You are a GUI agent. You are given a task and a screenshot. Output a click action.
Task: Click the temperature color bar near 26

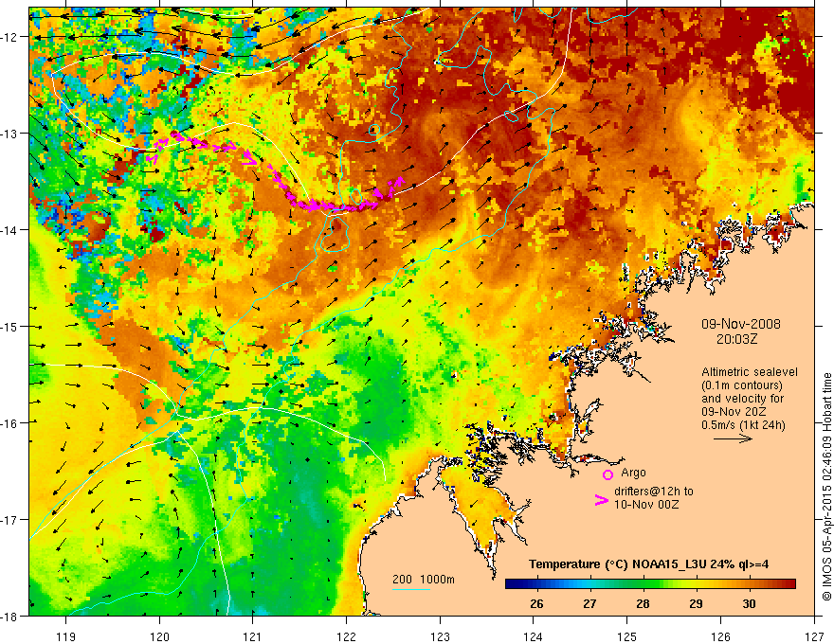click(x=536, y=584)
